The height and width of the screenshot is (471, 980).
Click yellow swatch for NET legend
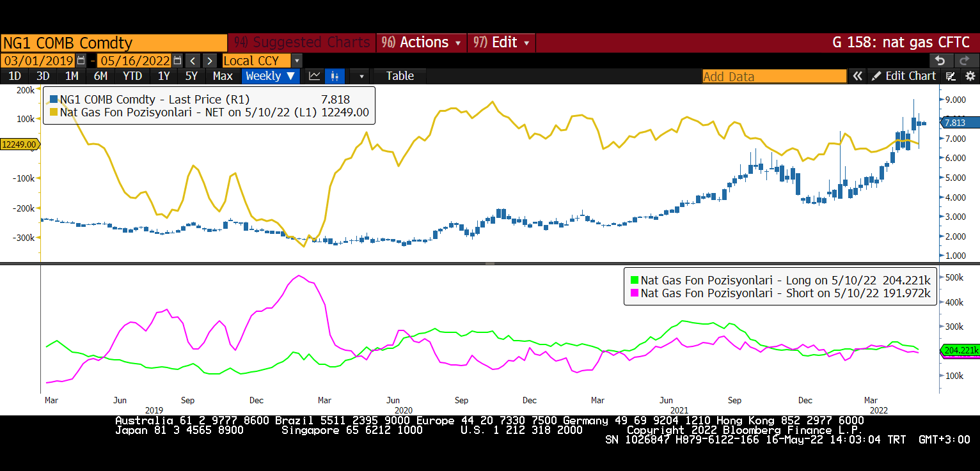(54, 112)
